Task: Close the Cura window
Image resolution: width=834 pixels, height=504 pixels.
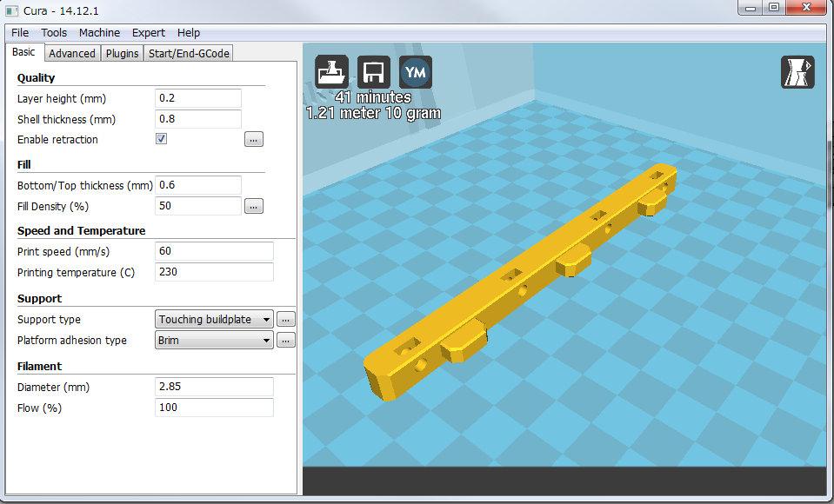Action: pyautogui.click(x=806, y=8)
